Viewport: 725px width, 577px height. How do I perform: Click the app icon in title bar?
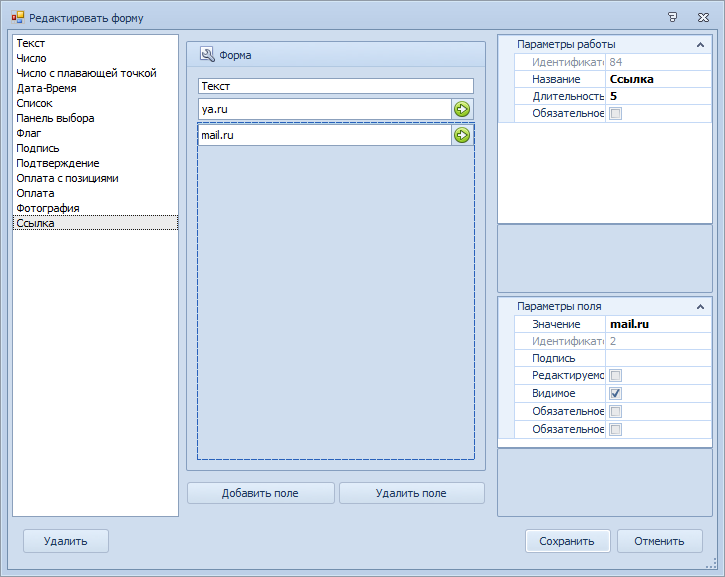coord(17,18)
